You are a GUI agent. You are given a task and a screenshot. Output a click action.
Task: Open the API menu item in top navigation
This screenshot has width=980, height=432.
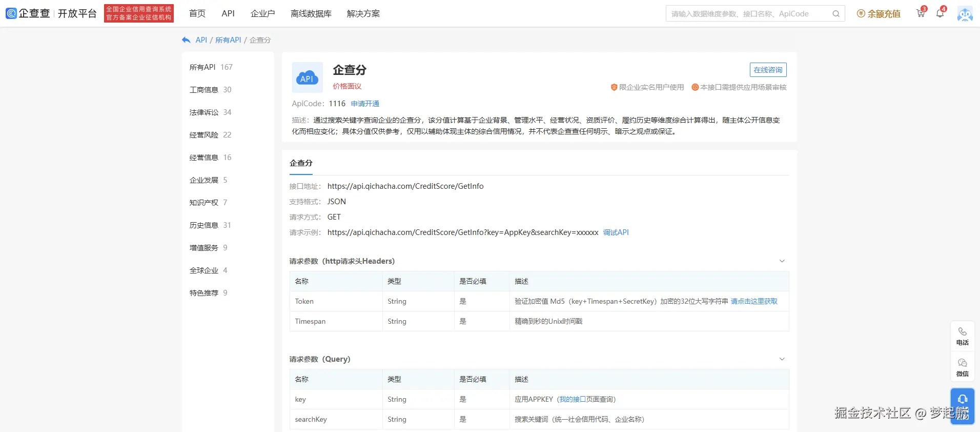pos(228,13)
